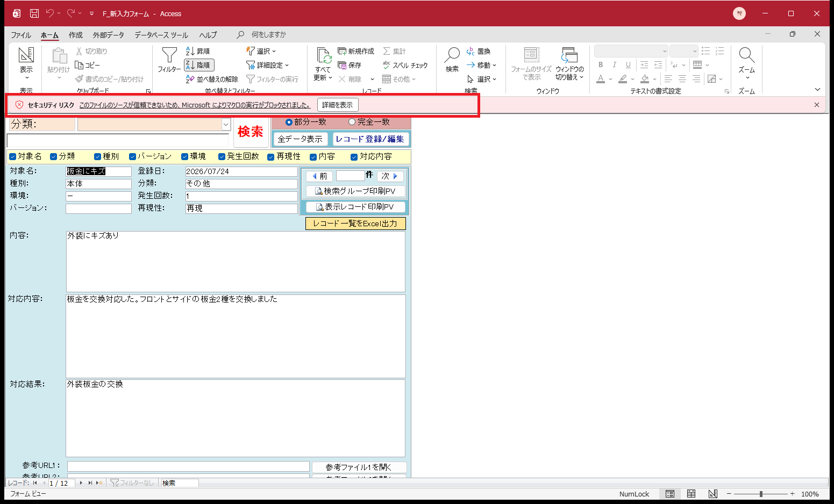Go to the last record in navigator
834x504 pixels.
(x=90, y=483)
